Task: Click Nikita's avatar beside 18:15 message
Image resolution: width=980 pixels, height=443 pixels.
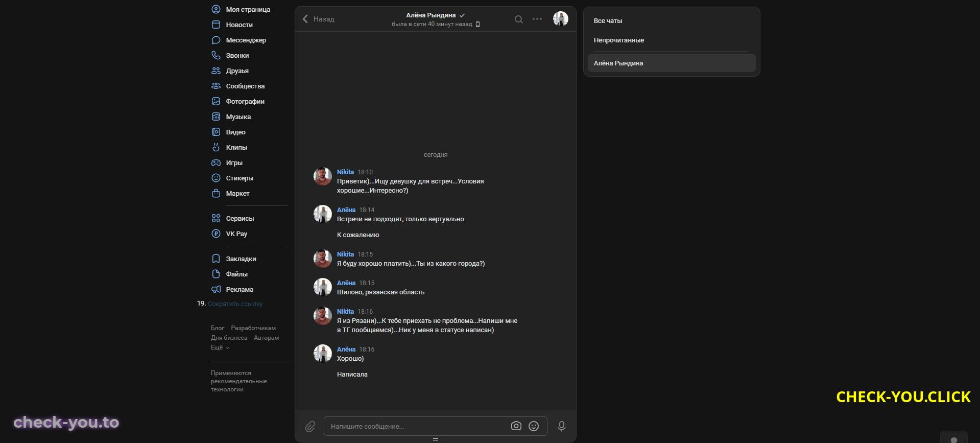Action: pos(323,259)
